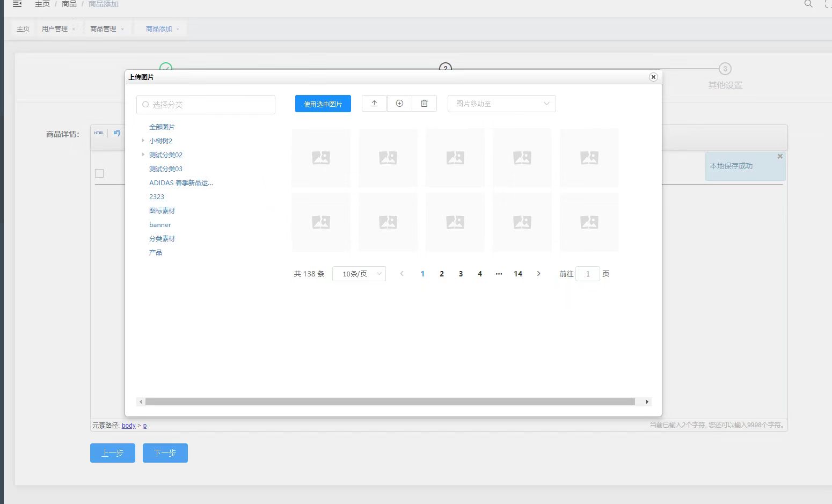This screenshot has height=504, width=832.
Task: Expand the 测试分类02 tree node arrow
Action: (x=143, y=155)
